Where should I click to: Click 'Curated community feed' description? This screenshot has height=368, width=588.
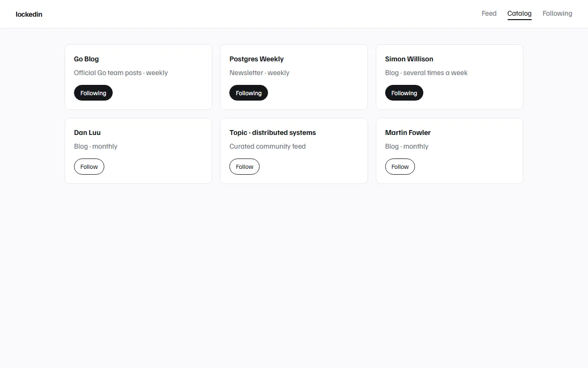click(268, 146)
